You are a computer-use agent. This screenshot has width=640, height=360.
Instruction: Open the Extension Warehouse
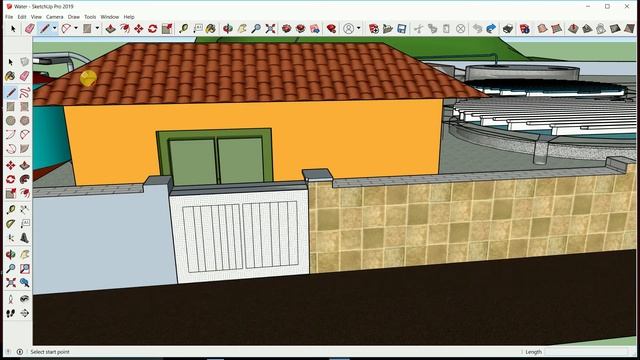[x=300, y=29]
